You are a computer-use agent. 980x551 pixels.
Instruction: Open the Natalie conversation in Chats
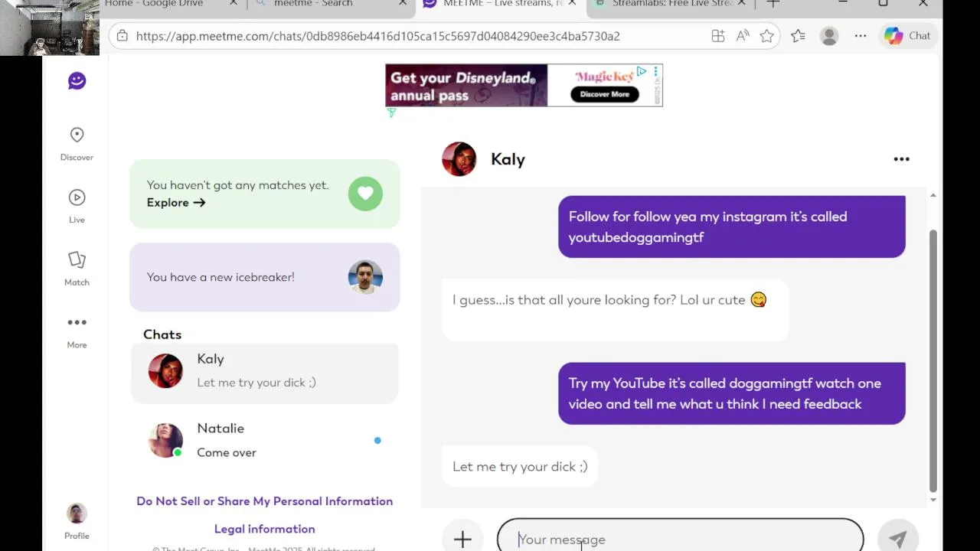[x=265, y=440]
